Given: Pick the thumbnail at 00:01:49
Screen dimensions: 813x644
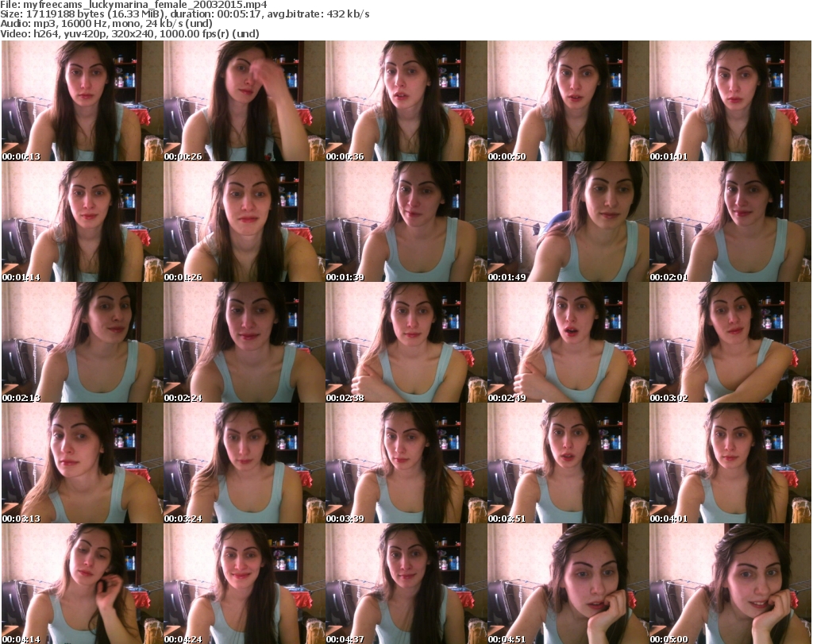Looking at the screenshot, I should tap(568, 222).
